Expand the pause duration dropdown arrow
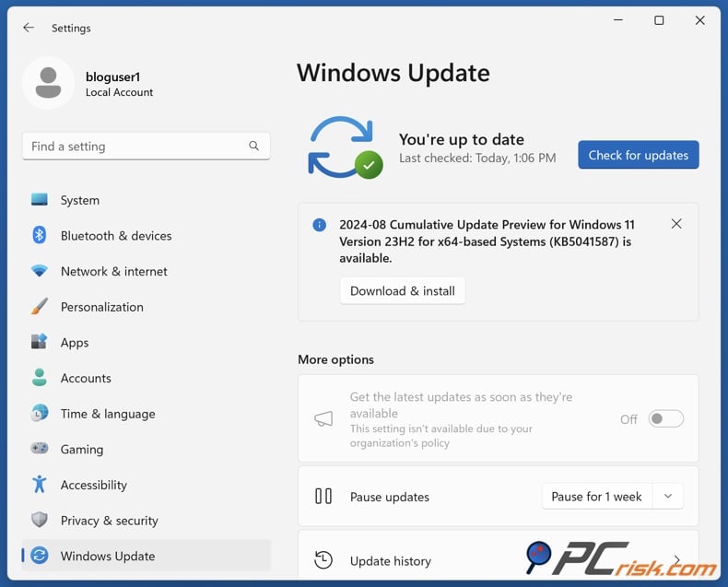This screenshot has width=728, height=587. pyautogui.click(x=668, y=496)
